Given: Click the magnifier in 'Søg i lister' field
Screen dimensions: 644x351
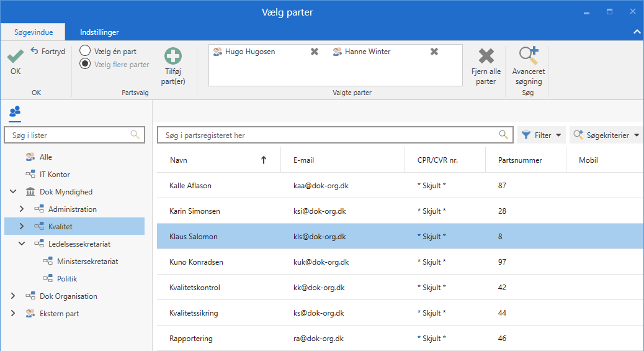Looking at the screenshot, I should click(135, 135).
